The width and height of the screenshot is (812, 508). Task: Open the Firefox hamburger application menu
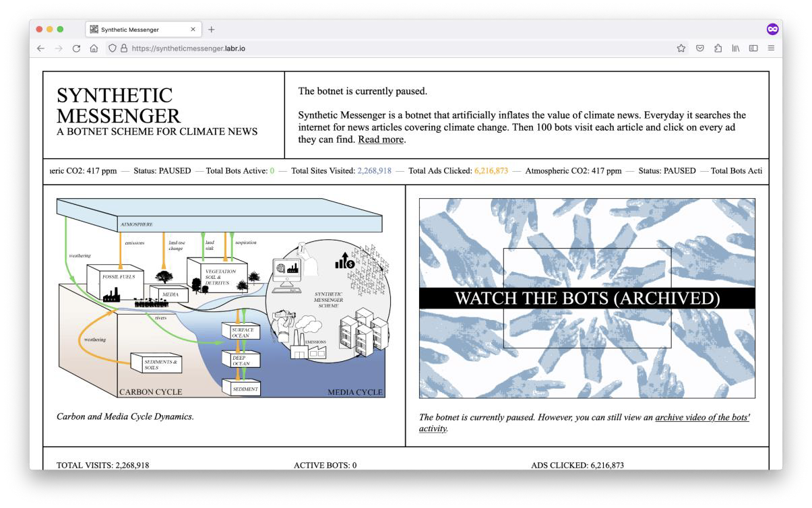tap(771, 49)
